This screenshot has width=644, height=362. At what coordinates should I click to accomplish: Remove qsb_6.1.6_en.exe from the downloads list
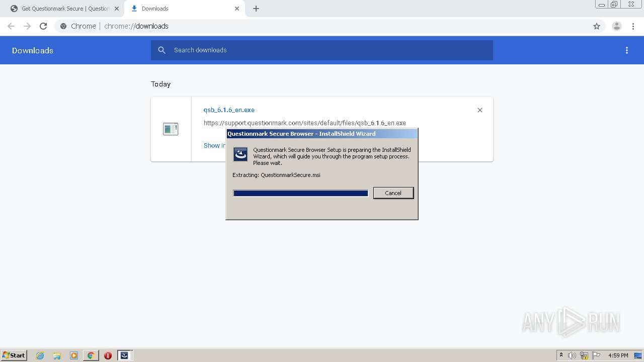click(x=480, y=110)
